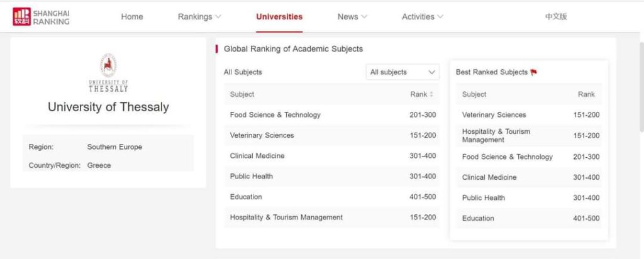Expand the Activities menu chevron
Screen dimensions: 644x259
pyautogui.click(x=440, y=17)
